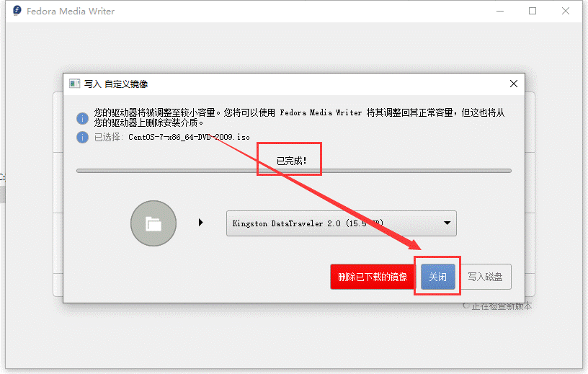The height and width of the screenshot is (374, 588).
Task: Close the main Fedora Media Writer window
Action: point(566,12)
